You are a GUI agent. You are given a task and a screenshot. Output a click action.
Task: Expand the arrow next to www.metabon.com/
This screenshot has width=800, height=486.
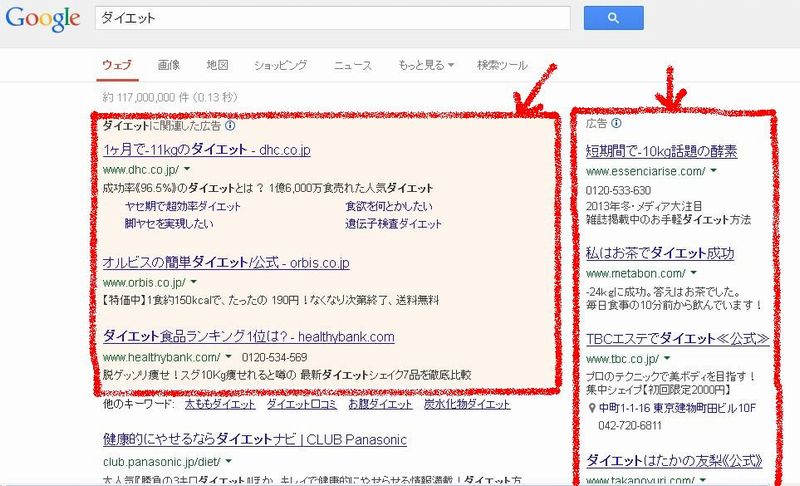point(693,272)
